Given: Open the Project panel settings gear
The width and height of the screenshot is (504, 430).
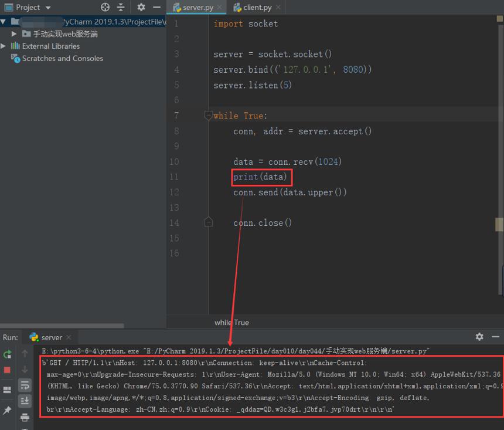Looking at the screenshot, I should (x=141, y=7).
